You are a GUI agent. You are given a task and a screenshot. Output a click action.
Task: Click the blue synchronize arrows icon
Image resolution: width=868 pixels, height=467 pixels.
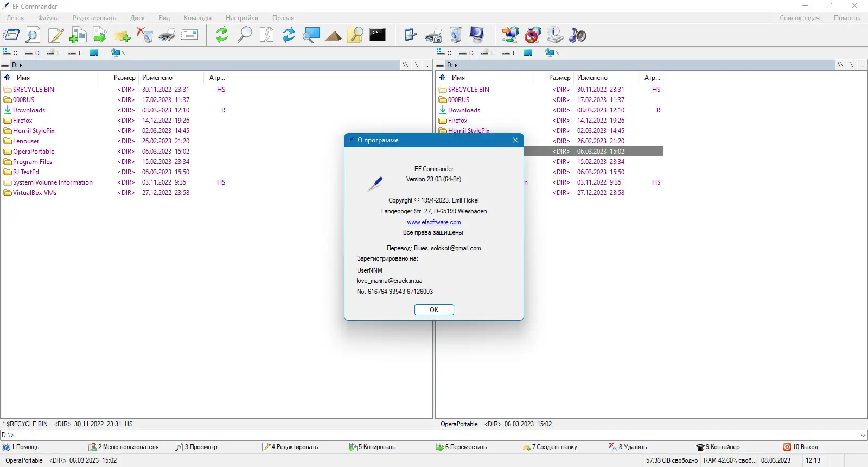tap(289, 35)
